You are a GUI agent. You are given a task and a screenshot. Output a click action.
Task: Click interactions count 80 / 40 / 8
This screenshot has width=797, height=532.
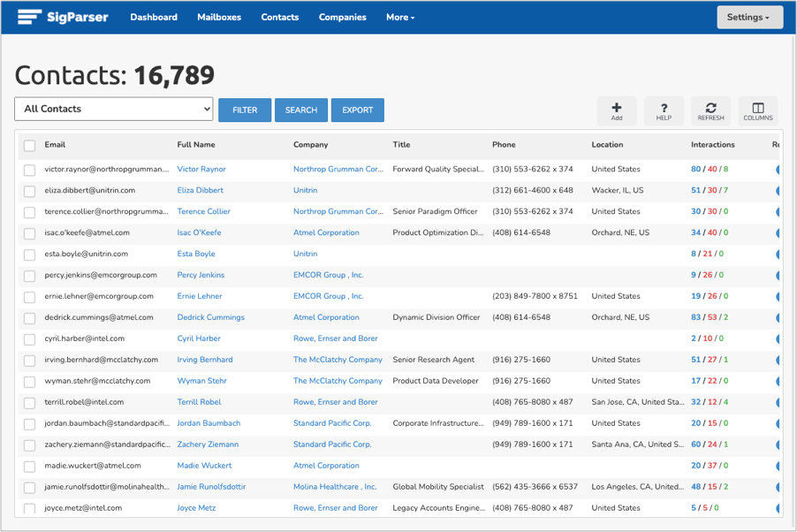click(709, 169)
